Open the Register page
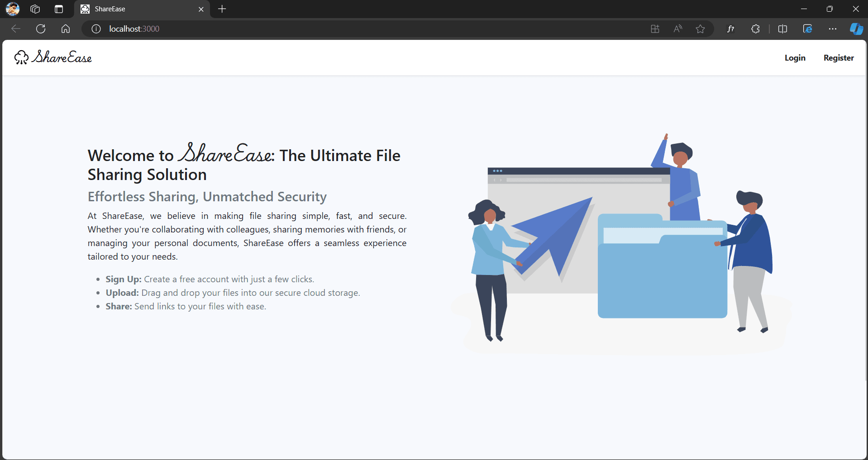The width and height of the screenshot is (868, 460). click(x=838, y=58)
